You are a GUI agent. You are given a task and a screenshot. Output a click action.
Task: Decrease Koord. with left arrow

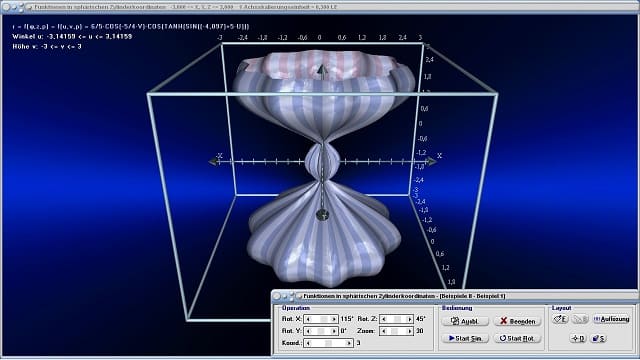pyautogui.click(x=309, y=343)
